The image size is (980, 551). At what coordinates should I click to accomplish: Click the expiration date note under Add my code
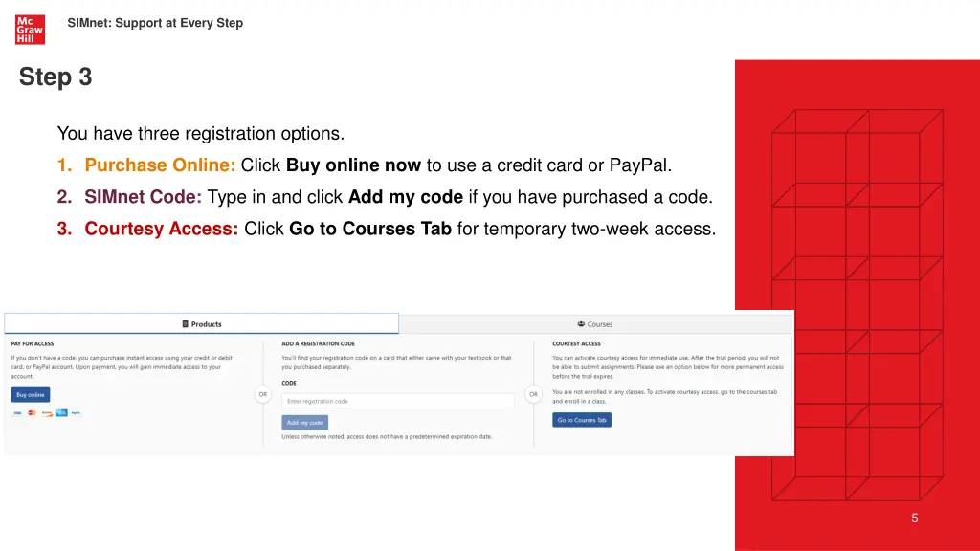(387, 436)
